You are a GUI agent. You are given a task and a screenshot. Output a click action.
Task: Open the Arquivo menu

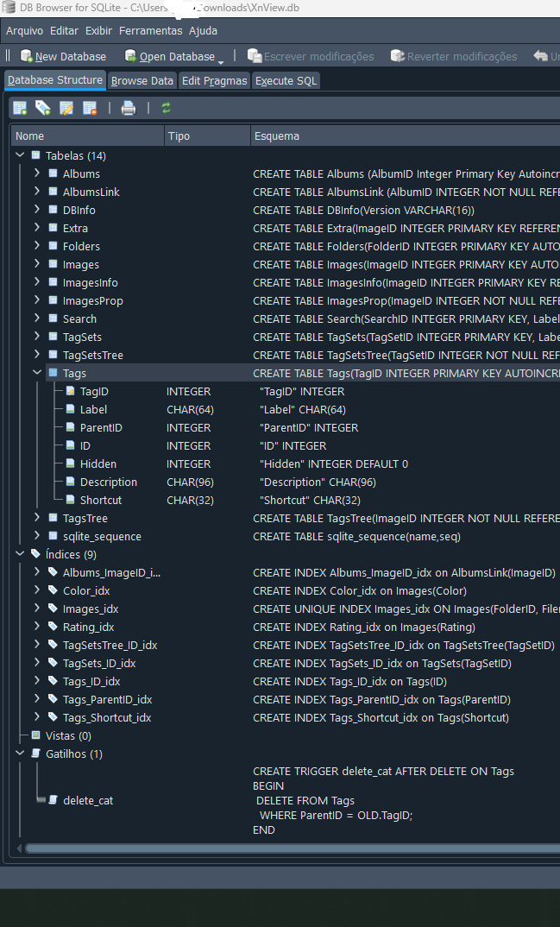[x=24, y=31]
